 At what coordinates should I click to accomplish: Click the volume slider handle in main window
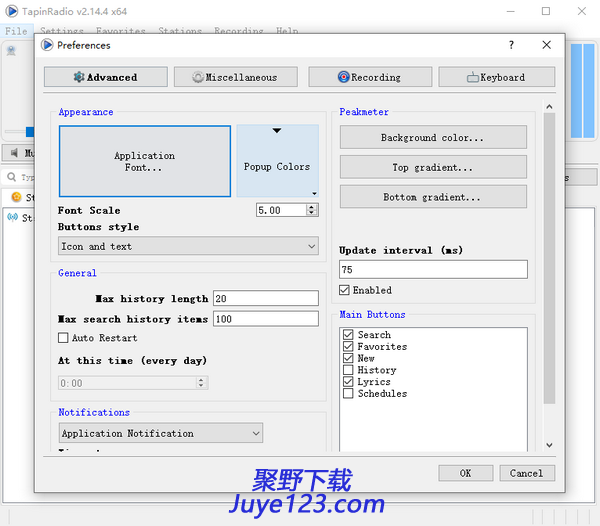29,132
